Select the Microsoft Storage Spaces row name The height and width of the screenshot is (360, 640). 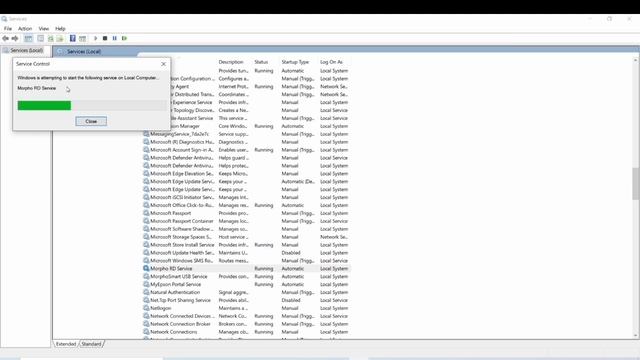[181, 237]
